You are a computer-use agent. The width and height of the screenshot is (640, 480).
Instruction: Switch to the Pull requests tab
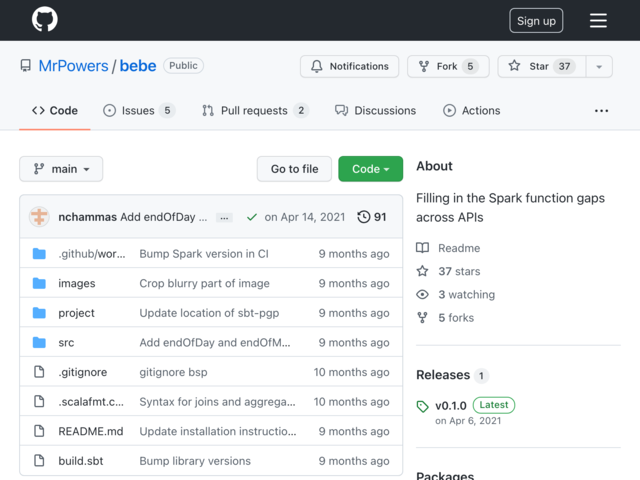255,111
